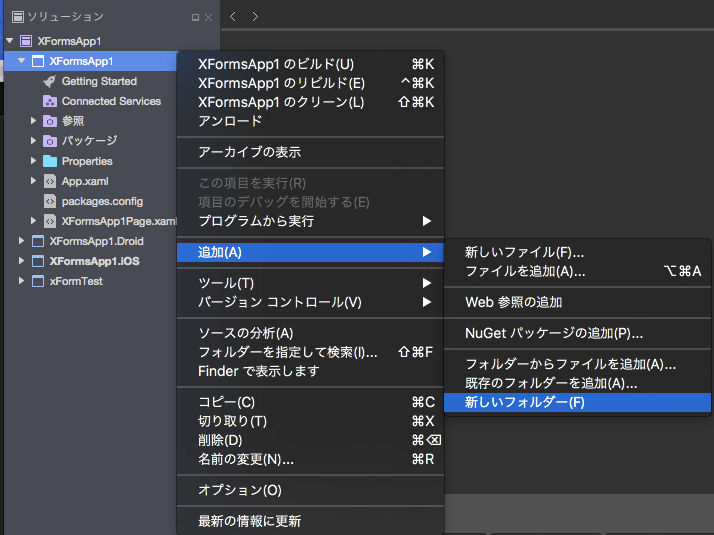The width and height of the screenshot is (714, 535).
Task: Click the パッケージ folder icon
Action: (x=50, y=141)
